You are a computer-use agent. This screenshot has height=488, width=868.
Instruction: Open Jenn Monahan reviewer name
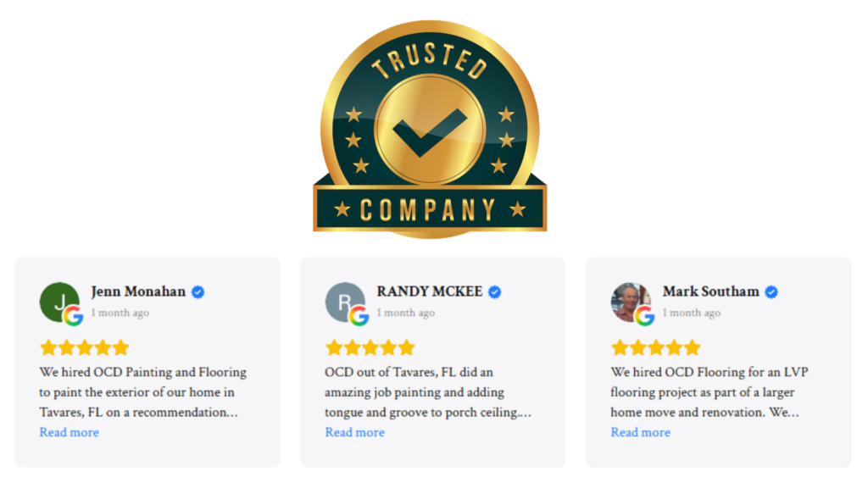point(138,291)
